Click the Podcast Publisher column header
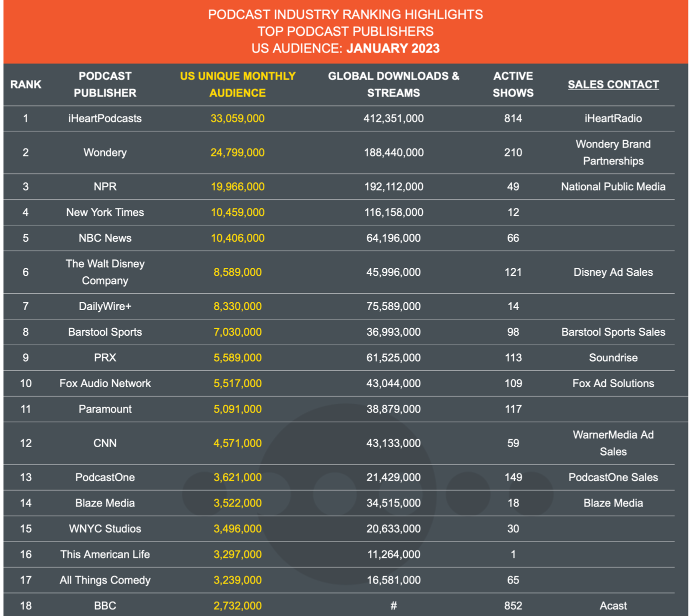This screenshot has width=693, height=616. click(105, 84)
